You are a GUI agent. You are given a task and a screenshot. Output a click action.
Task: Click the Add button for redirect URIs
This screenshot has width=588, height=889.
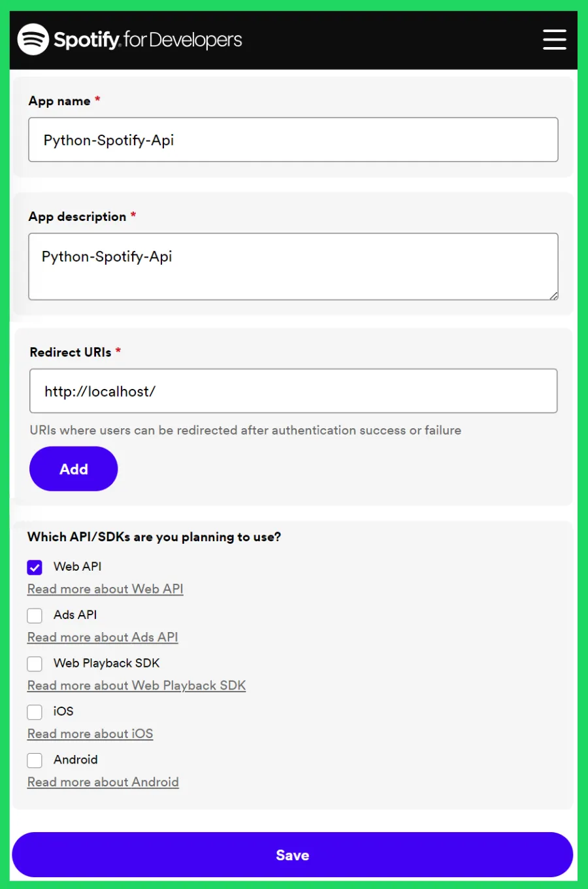(x=73, y=469)
